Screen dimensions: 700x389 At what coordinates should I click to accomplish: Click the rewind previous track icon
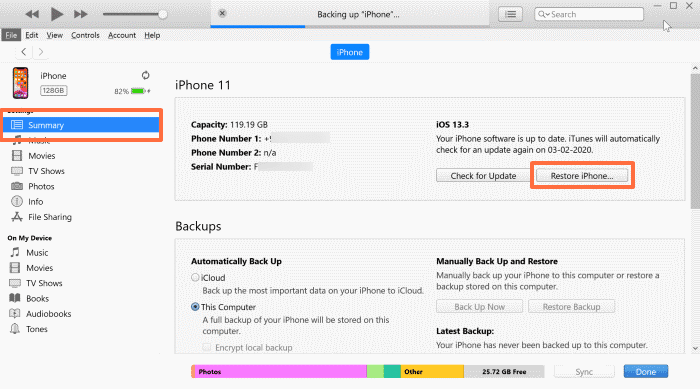pos(32,14)
